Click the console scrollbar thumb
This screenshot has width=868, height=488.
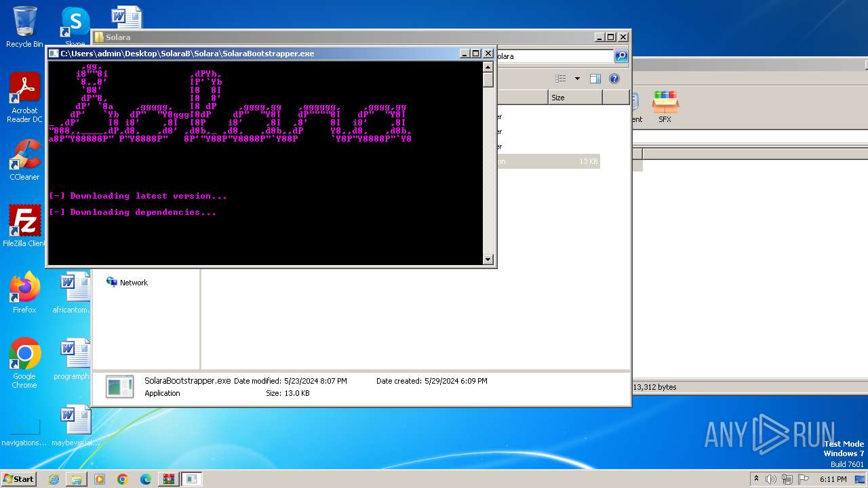488,80
